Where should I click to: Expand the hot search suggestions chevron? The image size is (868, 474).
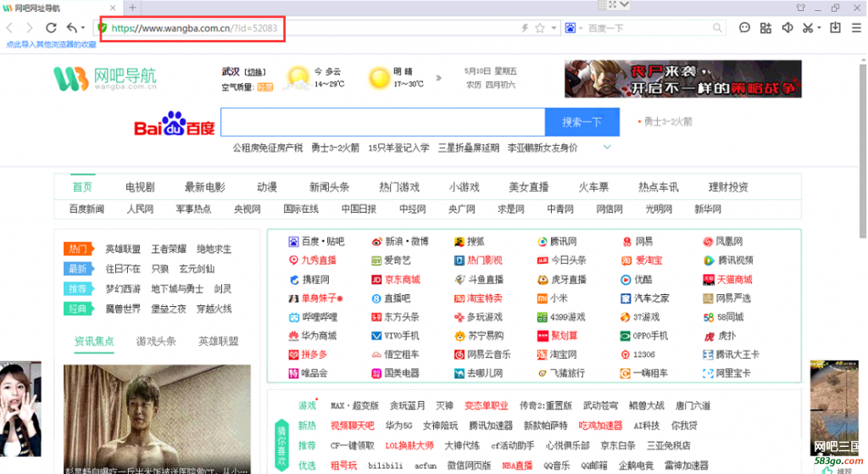tap(607, 148)
